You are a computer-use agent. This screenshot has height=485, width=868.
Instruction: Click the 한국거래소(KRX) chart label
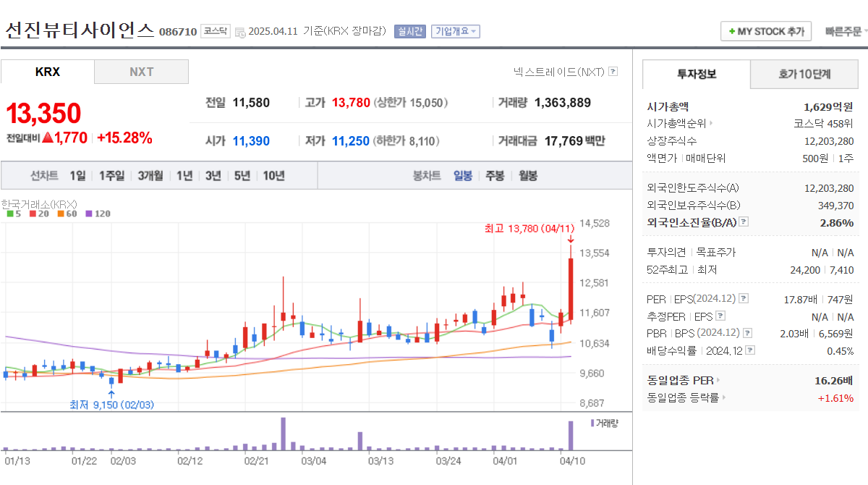click(x=39, y=204)
